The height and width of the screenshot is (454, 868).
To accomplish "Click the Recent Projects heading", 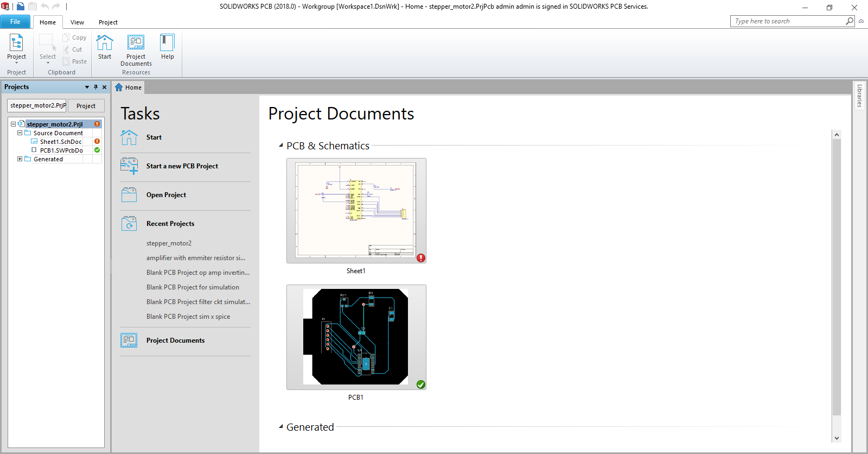I will click(170, 224).
